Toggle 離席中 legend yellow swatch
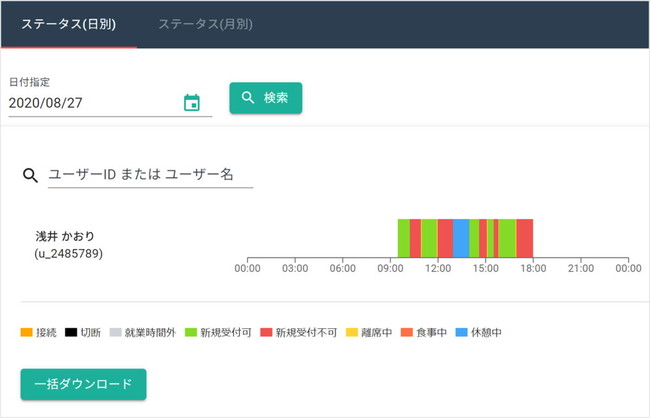The width and height of the screenshot is (650, 418). point(352,332)
